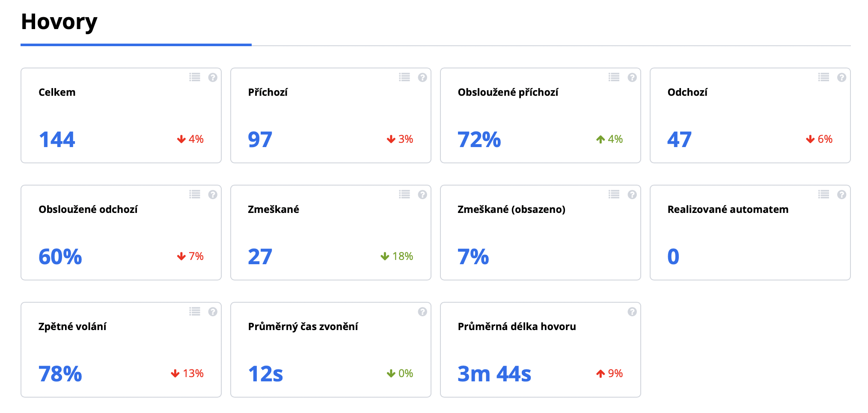Click the 47 outgoing calls value
This screenshot has height=413, width=868.
679,139
